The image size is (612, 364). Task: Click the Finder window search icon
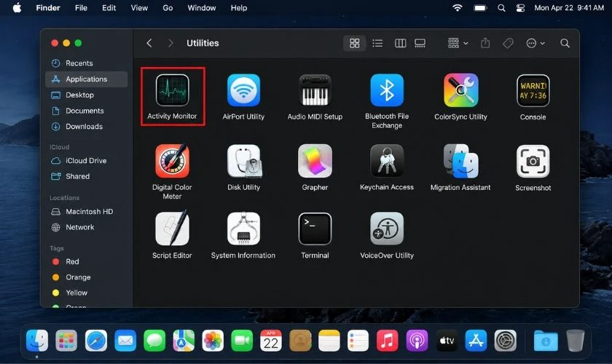pyautogui.click(x=565, y=43)
